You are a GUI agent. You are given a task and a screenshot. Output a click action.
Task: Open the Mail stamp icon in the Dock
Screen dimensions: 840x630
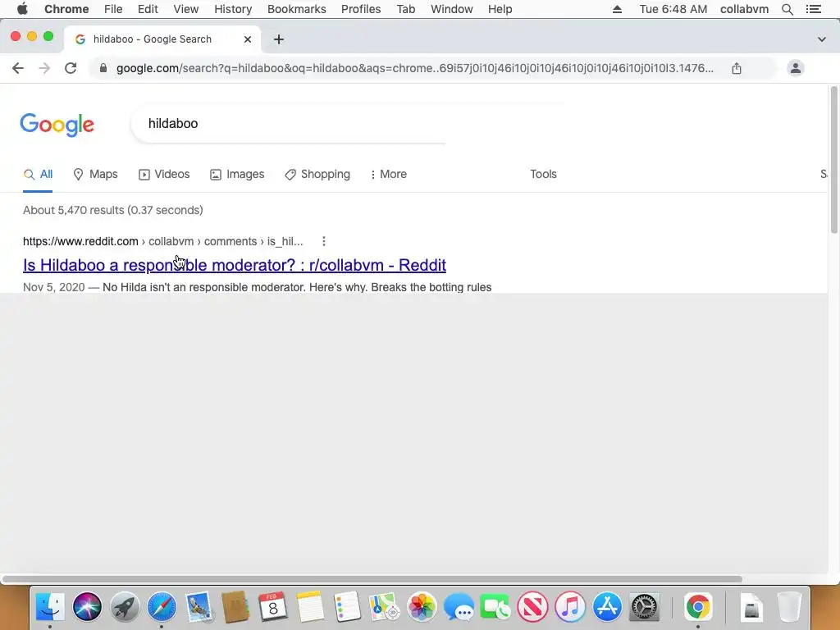pos(199,607)
